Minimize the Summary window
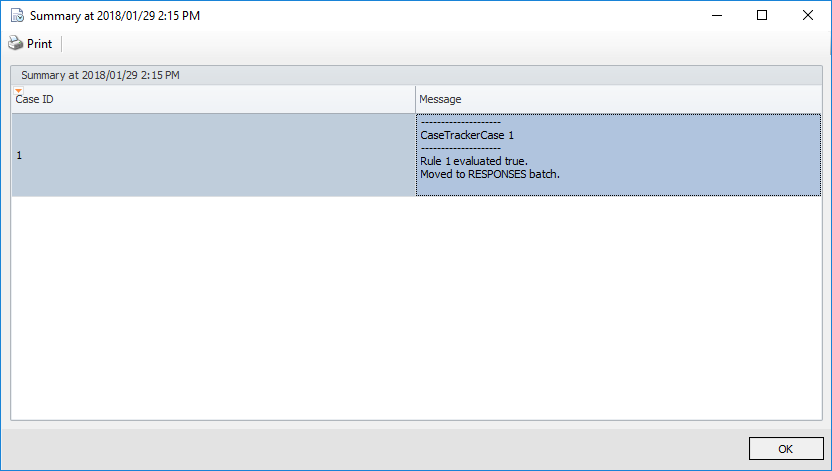 [x=715, y=16]
